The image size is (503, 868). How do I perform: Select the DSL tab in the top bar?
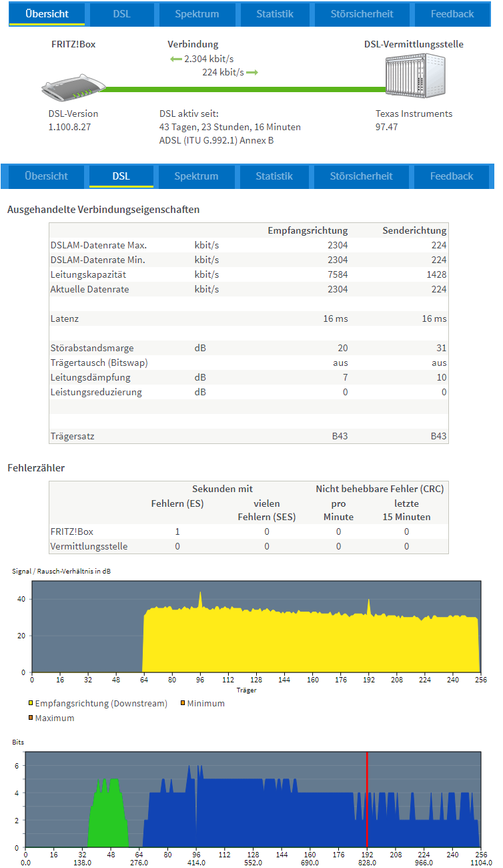tap(121, 14)
